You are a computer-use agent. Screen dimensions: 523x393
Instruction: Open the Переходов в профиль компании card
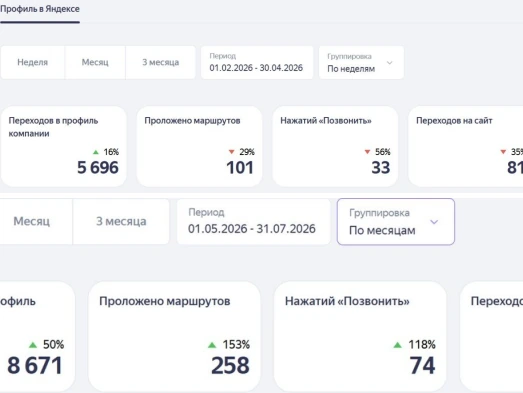[x=63, y=146]
